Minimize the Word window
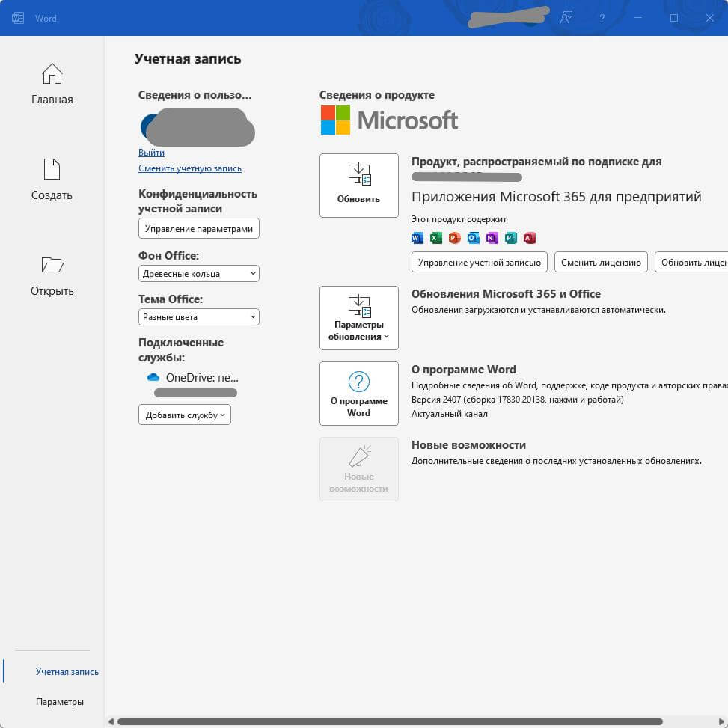This screenshot has height=728, width=728. click(x=638, y=18)
